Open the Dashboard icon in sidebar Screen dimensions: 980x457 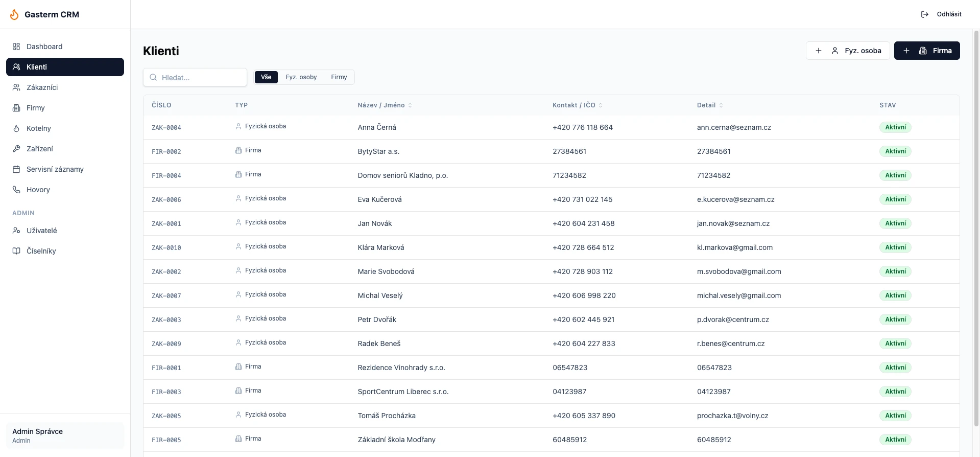(x=16, y=47)
